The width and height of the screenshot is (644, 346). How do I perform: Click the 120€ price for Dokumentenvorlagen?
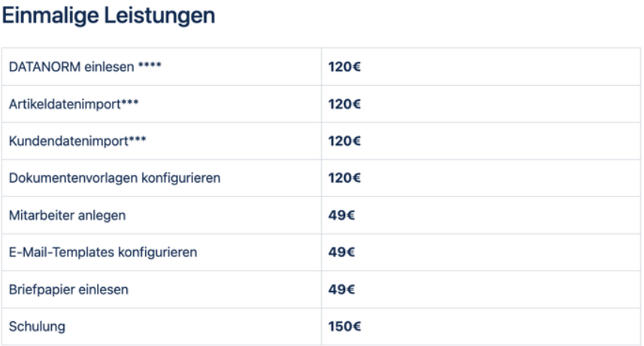pos(344,178)
